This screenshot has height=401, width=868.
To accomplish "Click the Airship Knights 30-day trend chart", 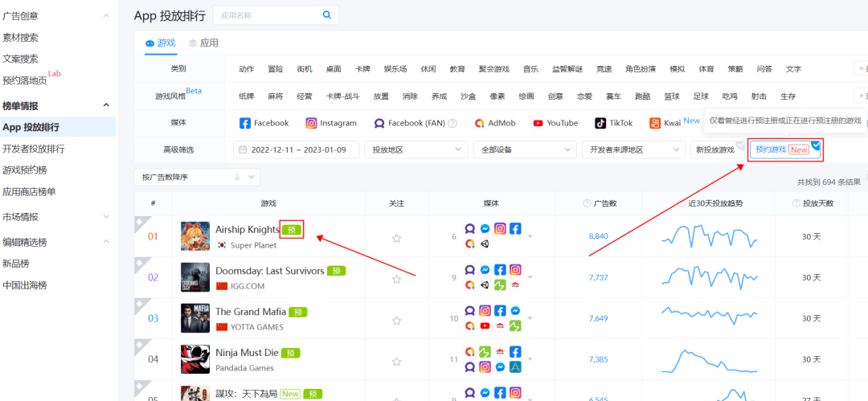I will pos(709,236).
